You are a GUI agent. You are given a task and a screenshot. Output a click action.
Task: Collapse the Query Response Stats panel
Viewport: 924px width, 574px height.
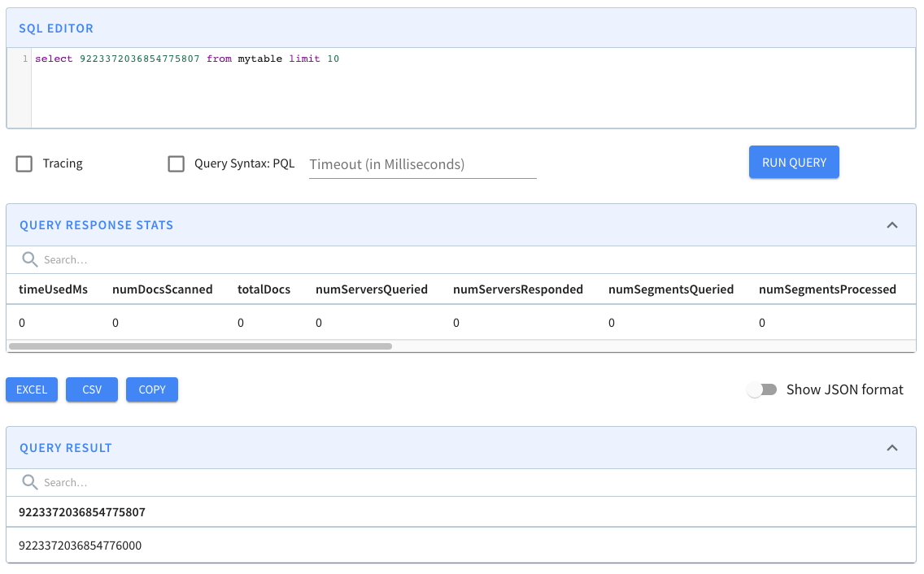[892, 225]
